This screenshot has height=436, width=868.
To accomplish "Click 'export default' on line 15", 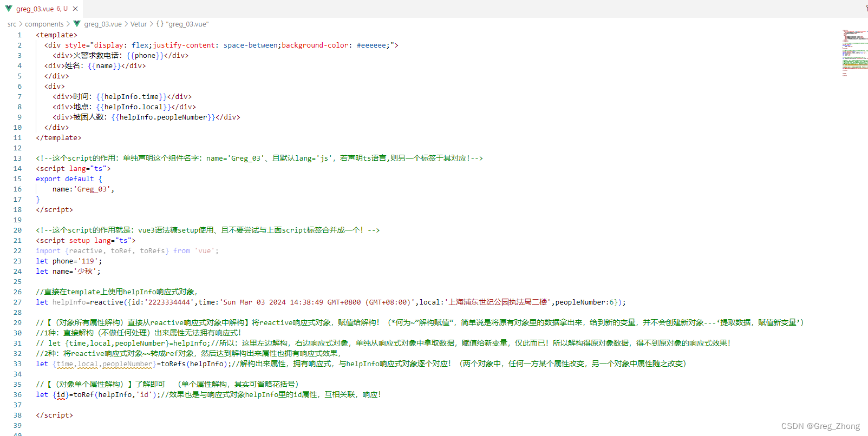I will click(65, 179).
